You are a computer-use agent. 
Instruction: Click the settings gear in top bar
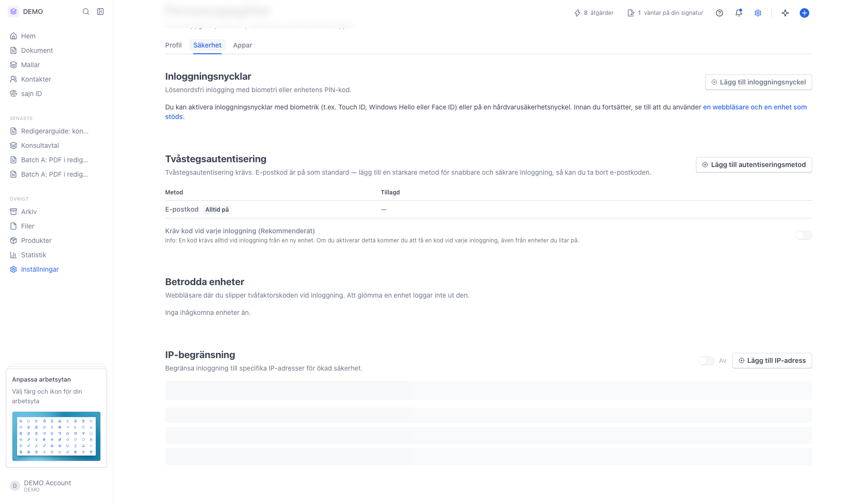click(758, 13)
